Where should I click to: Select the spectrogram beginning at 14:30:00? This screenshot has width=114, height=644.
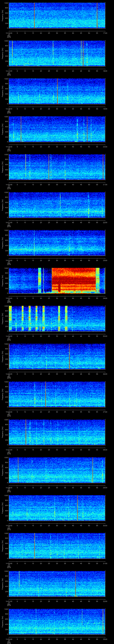(57, 546)
